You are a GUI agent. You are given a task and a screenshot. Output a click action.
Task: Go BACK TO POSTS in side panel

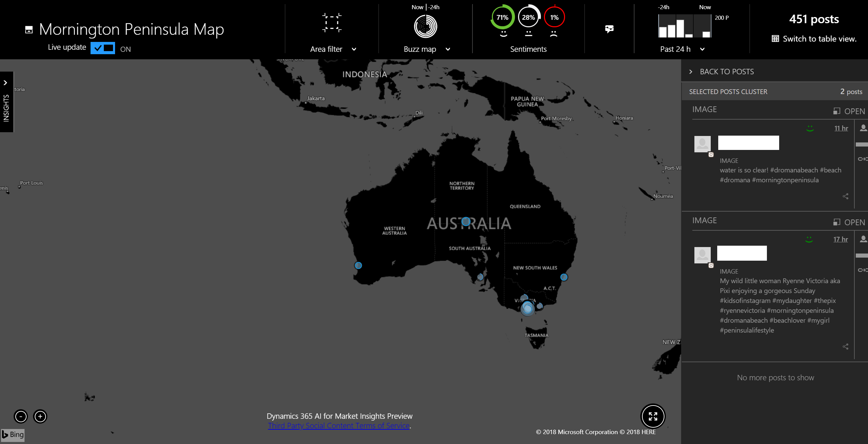(726, 72)
